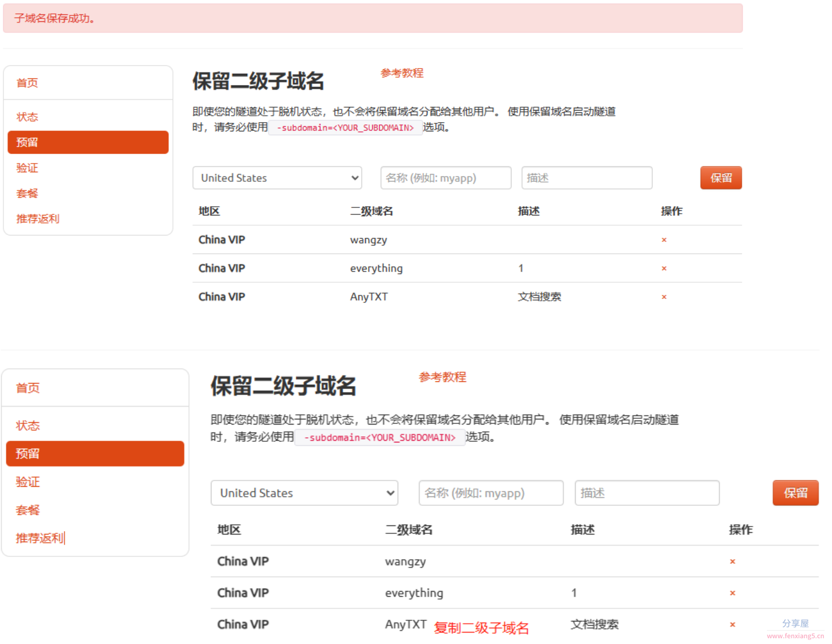Click wangzy subdomain text in lower table
The height and width of the screenshot is (644, 832).
[406, 562]
